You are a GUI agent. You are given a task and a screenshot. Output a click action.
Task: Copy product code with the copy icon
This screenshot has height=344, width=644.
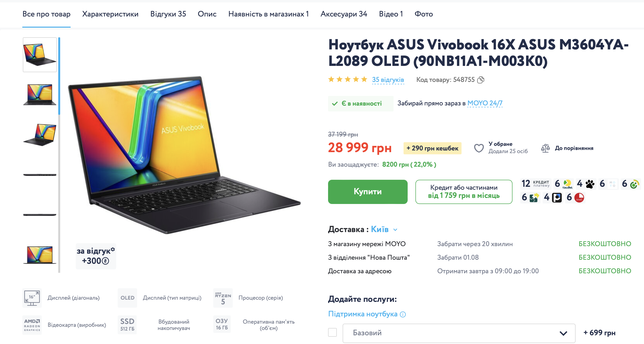tap(480, 80)
